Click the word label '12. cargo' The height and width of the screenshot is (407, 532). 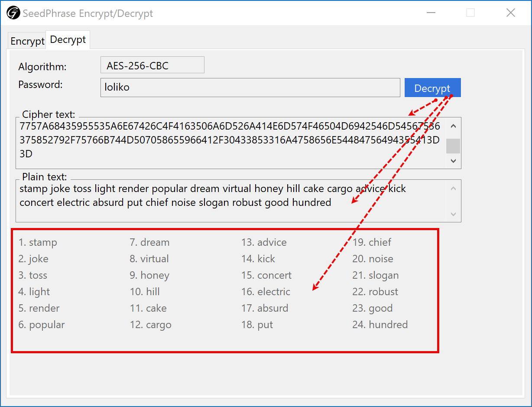151,325
